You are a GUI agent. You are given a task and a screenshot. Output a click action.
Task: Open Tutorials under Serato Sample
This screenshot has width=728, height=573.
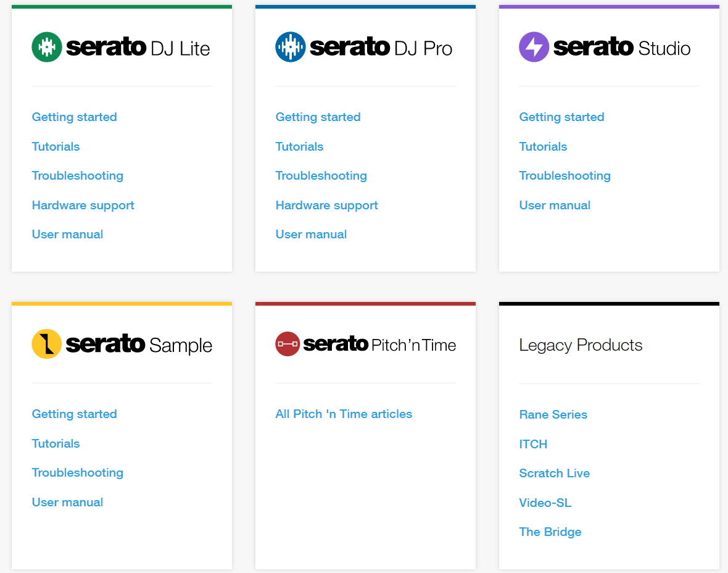[56, 443]
